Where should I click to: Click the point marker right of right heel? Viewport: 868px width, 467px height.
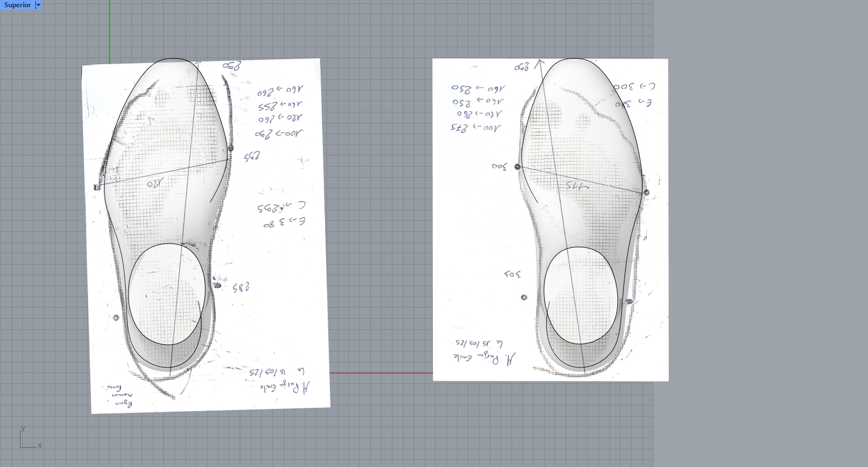pos(629,302)
